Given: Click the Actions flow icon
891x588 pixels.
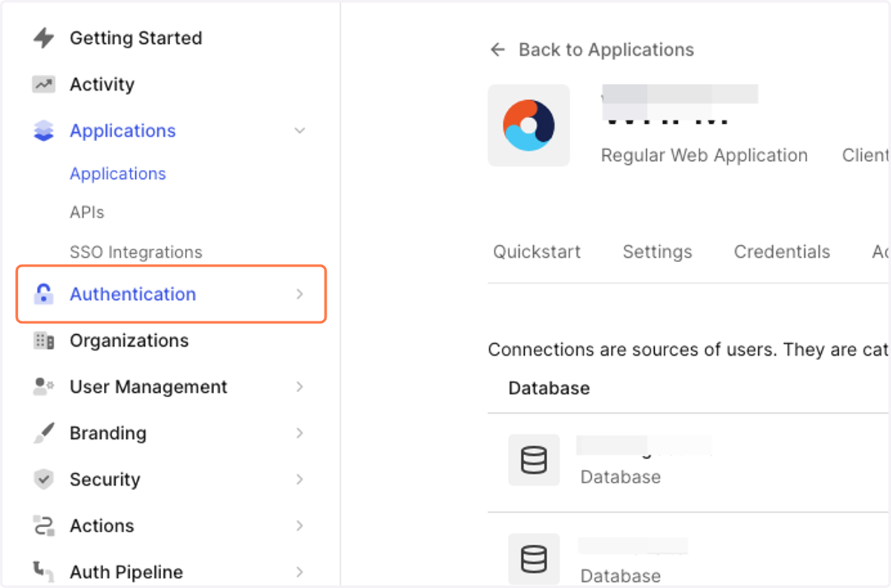Looking at the screenshot, I should (x=44, y=526).
